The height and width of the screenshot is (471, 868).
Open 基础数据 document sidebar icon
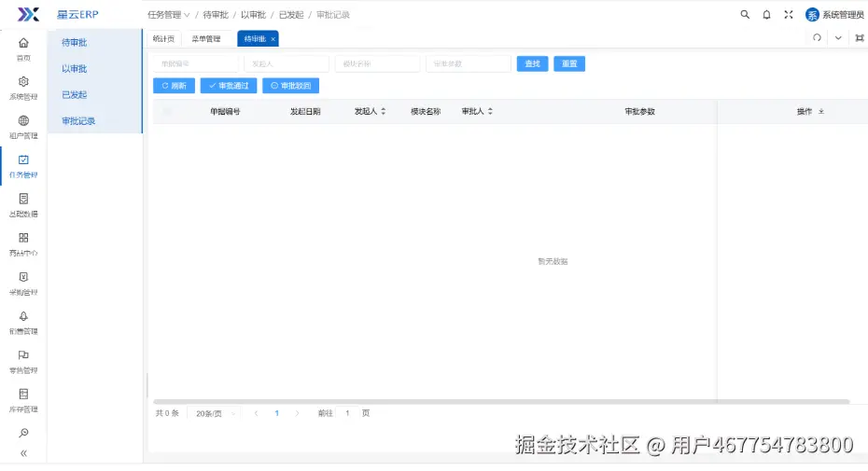[23, 199]
